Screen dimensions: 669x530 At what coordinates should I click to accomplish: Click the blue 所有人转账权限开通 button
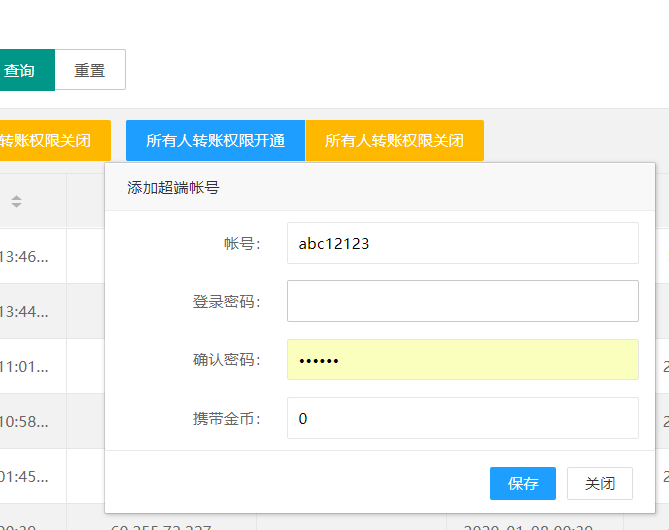coord(215,141)
